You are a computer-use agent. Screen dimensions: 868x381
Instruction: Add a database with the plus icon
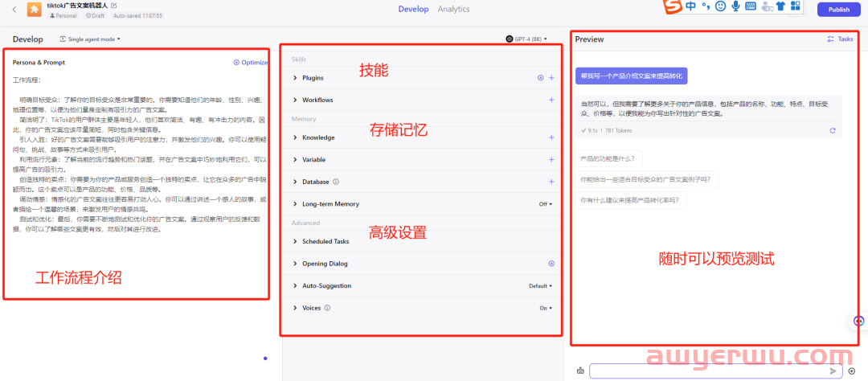[x=551, y=182]
